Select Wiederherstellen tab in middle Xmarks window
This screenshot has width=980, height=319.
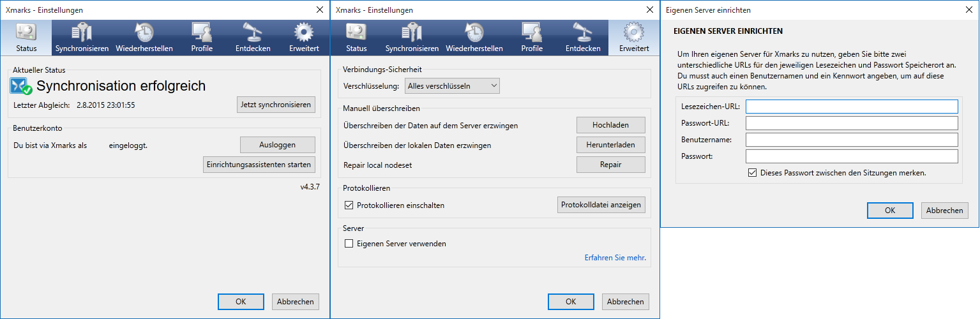click(474, 38)
